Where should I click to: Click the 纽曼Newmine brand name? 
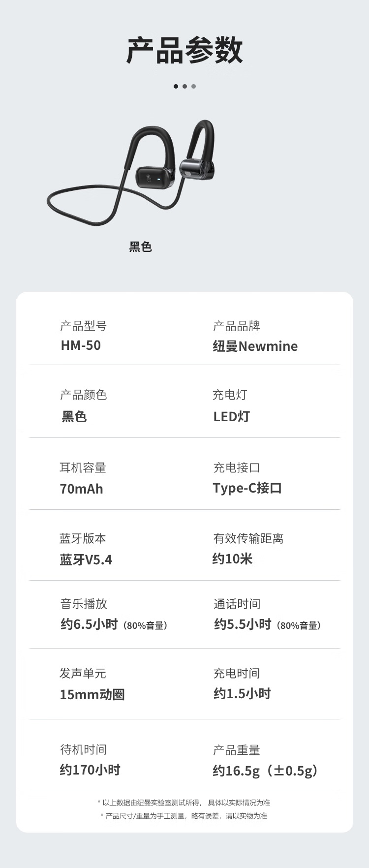click(255, 346)
